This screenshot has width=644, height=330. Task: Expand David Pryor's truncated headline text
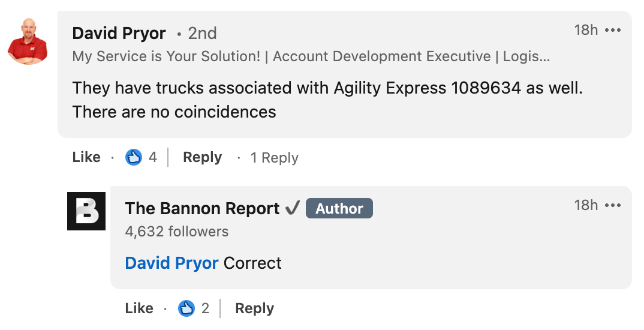click(x=311, y=56)
